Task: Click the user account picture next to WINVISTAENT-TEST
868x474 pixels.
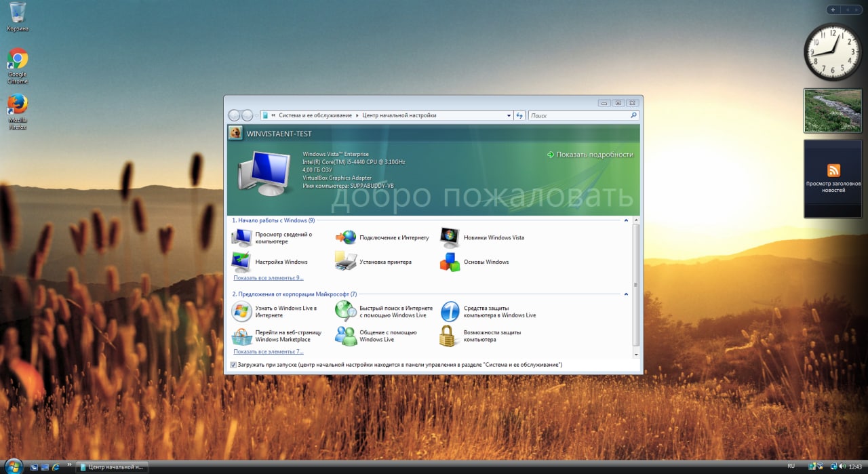Action: coord(235,133)
